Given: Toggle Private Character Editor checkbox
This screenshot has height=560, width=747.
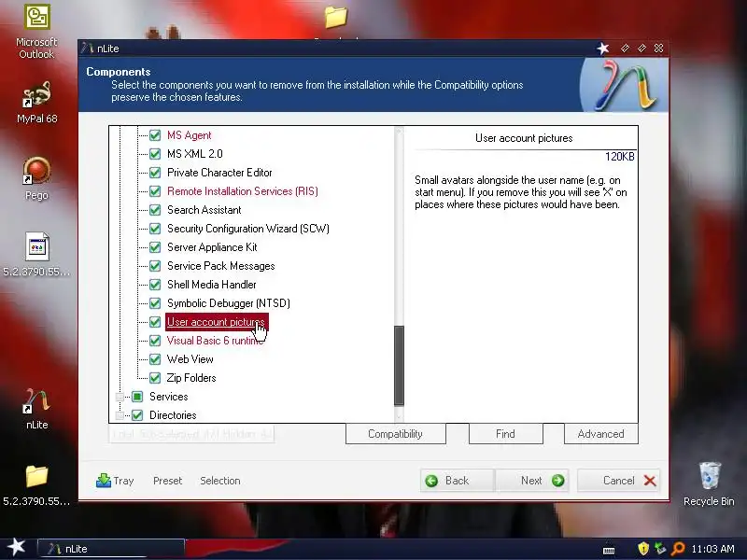Looking at the screenshot, I should [155, 173].
